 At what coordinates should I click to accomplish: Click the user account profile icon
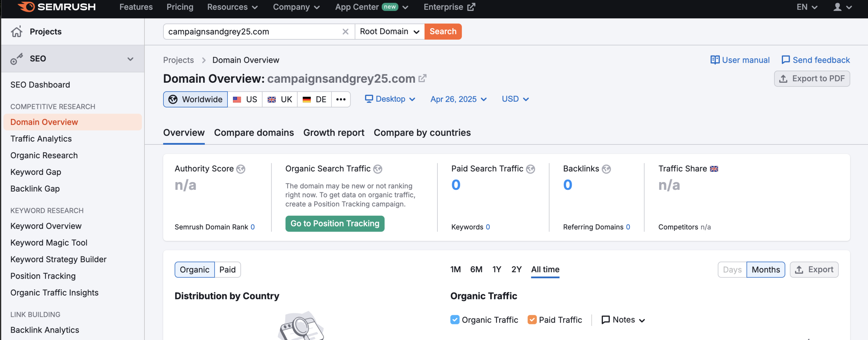[837, 7]
